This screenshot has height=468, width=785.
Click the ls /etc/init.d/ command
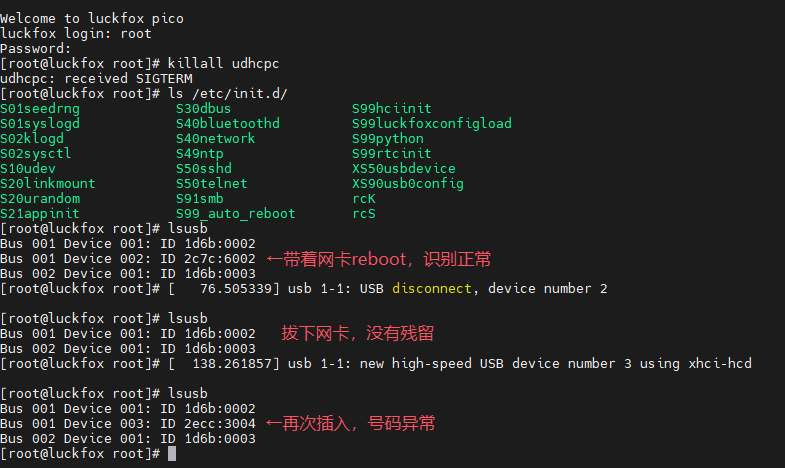click(x=227, y=94)
